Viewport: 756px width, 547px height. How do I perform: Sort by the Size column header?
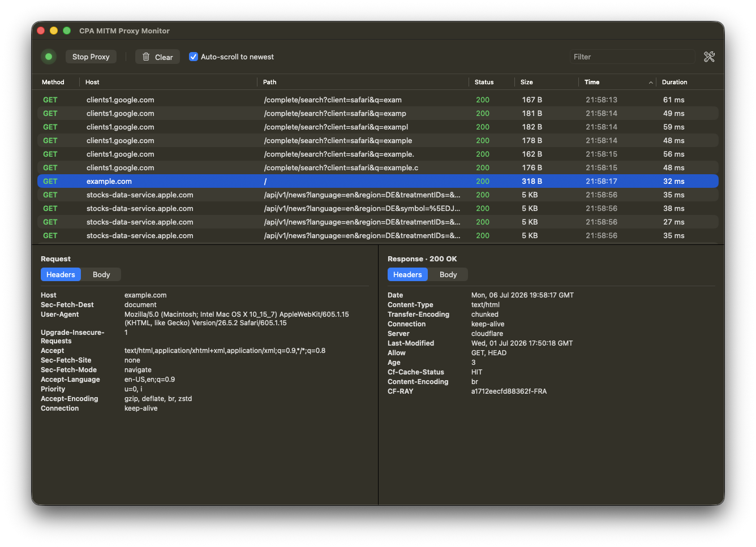point(527,82)
